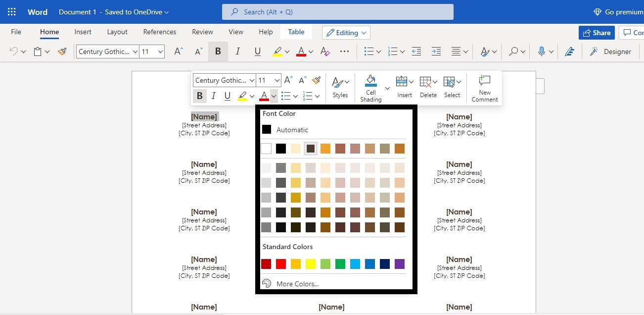This screenshot has height=315, width=644.
Task: Click the Increase Indent icon
Action: pos(436,52)
